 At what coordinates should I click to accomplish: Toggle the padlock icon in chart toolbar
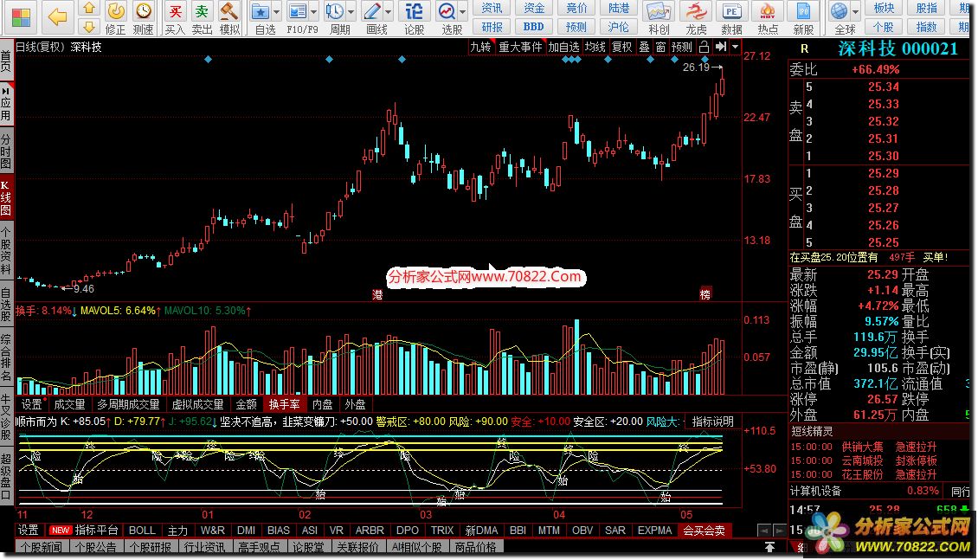(x=704, y=47)
